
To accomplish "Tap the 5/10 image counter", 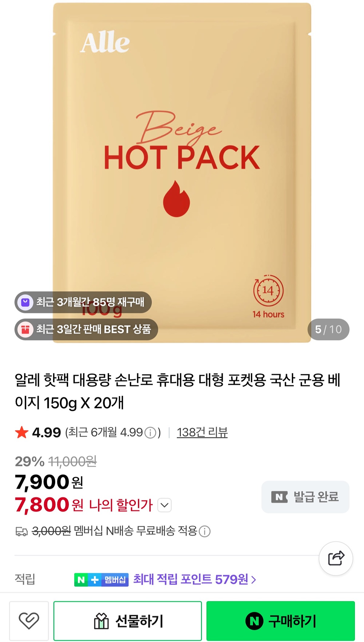I will (329, 329).
